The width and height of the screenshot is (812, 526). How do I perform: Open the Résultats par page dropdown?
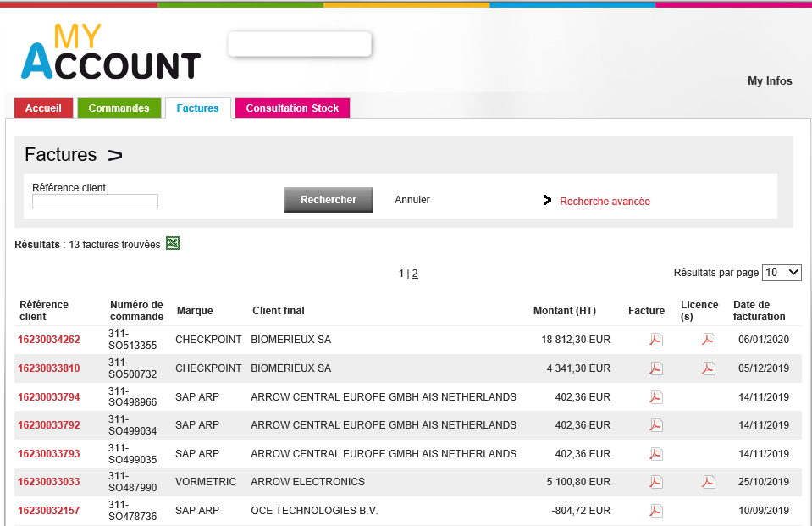tap(782, 273)
